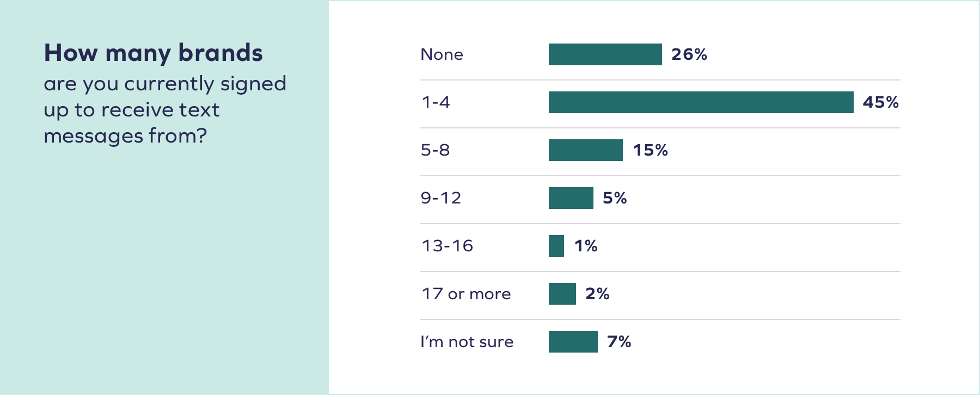Image resolution: width=980 pixels, height=395 pixels.
Task: Select the "5-8" row label
Action: pos(435,150)
